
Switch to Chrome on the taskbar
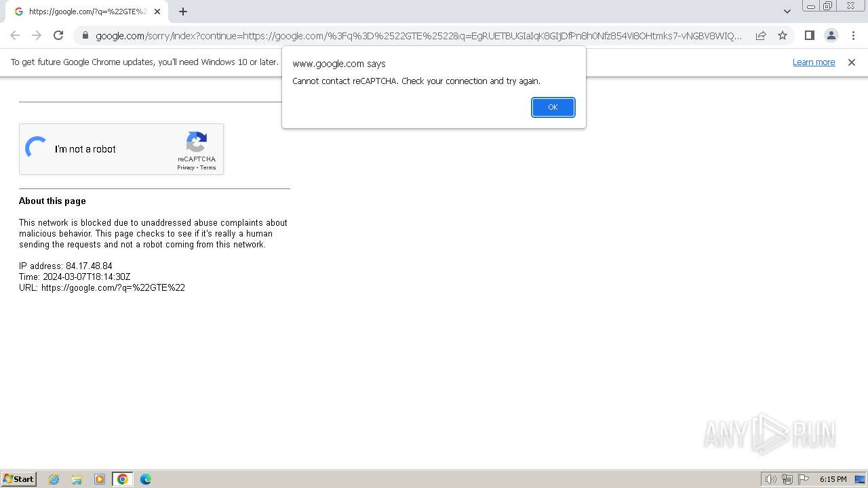tap(123, 479)
